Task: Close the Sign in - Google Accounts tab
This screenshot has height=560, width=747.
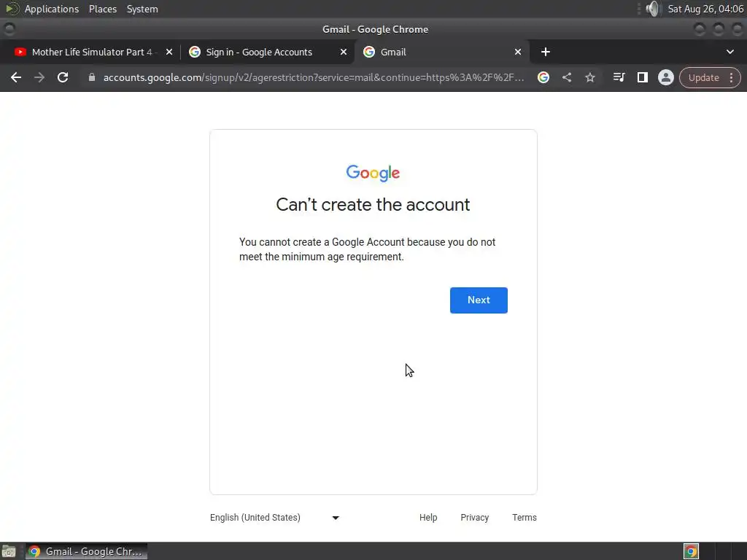Action: (344, 52)
